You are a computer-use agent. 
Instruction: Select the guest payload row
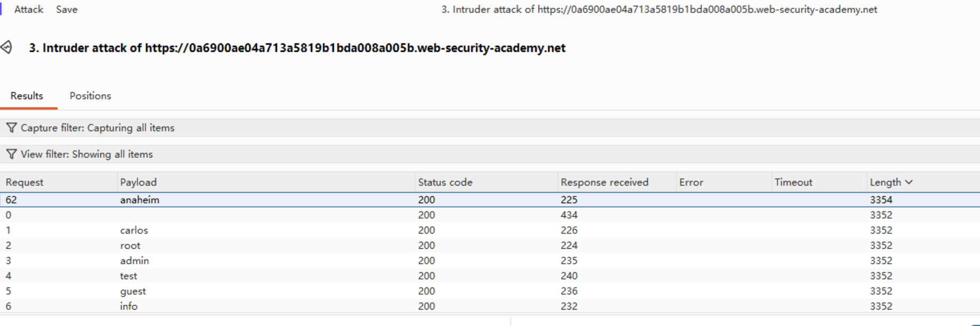(x=490, y=291)
